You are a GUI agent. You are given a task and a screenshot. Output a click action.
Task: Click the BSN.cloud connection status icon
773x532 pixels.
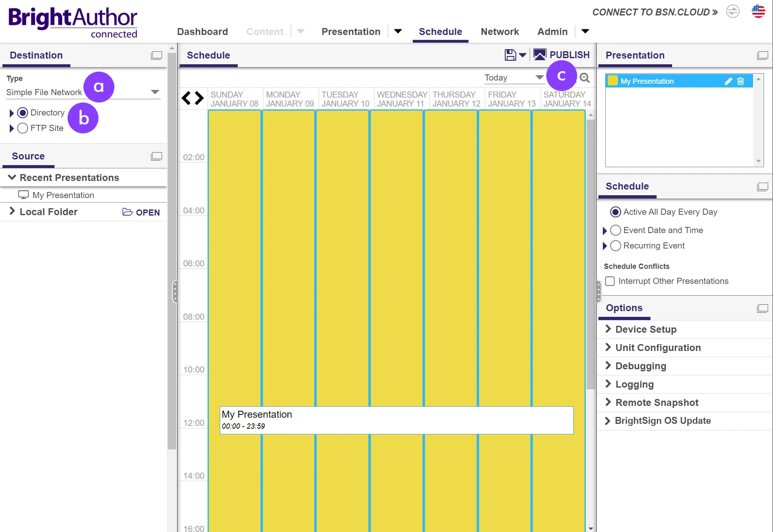tap(733, 11)
